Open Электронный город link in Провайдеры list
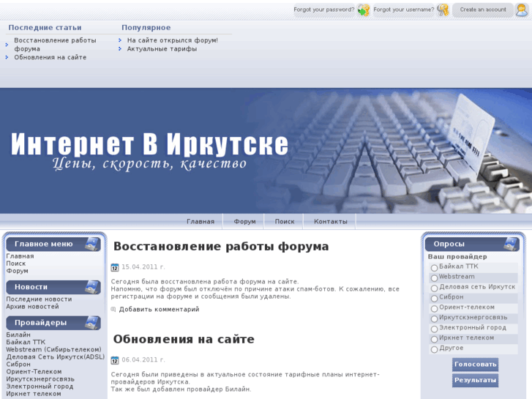 40,387
